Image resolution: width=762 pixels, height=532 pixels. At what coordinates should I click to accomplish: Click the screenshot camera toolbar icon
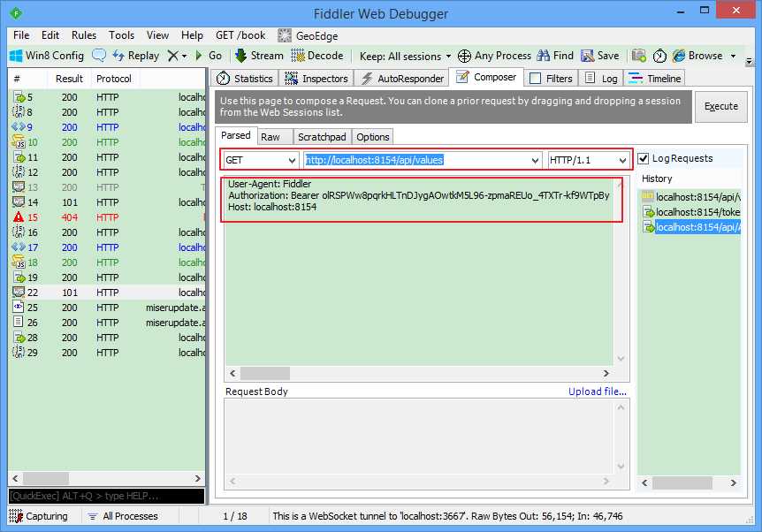point(639,56)
